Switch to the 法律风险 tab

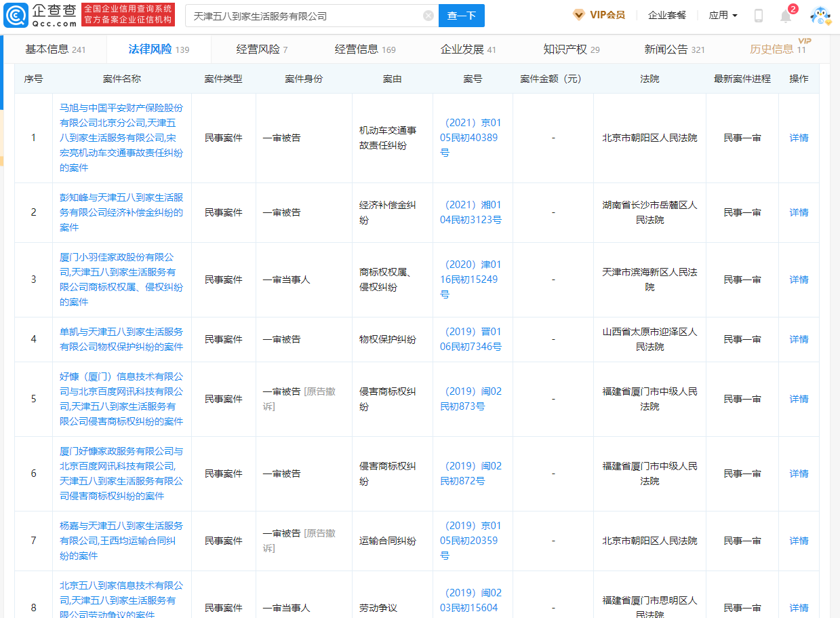pos(159,49)
